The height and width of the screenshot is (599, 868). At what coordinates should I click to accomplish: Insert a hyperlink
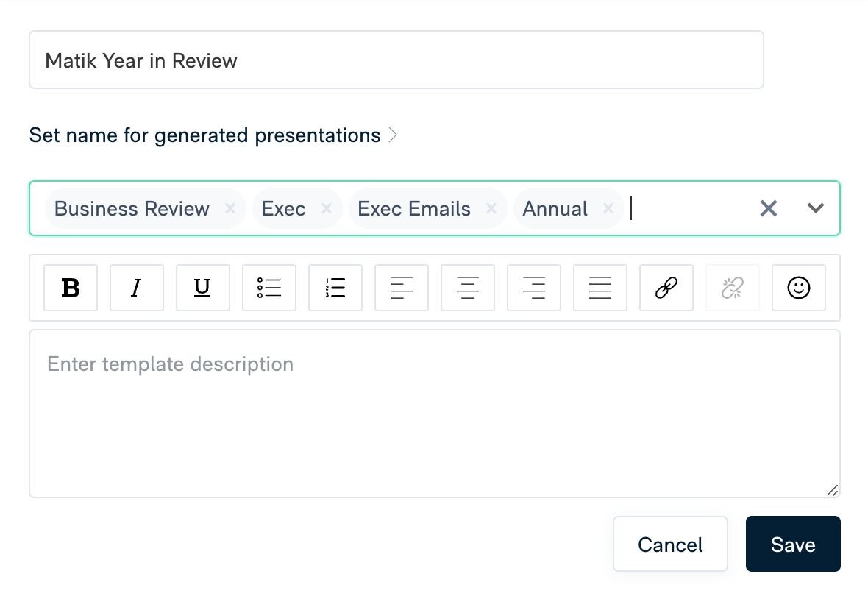point(666,288)
